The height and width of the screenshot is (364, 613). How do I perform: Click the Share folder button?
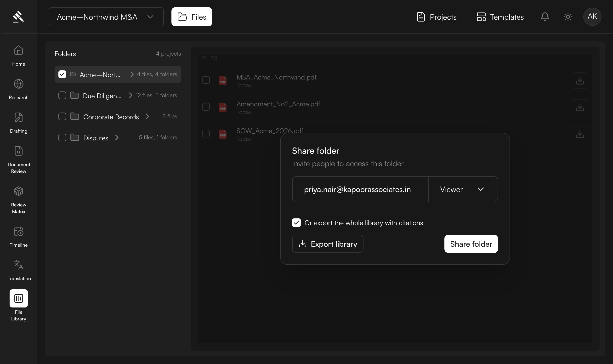pyautogui.click(x=471, y=244)
